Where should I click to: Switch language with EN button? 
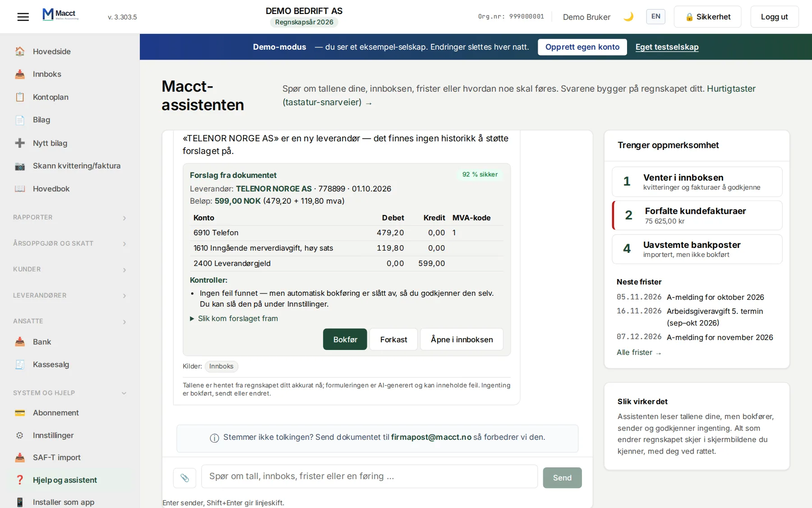[655, 17]
